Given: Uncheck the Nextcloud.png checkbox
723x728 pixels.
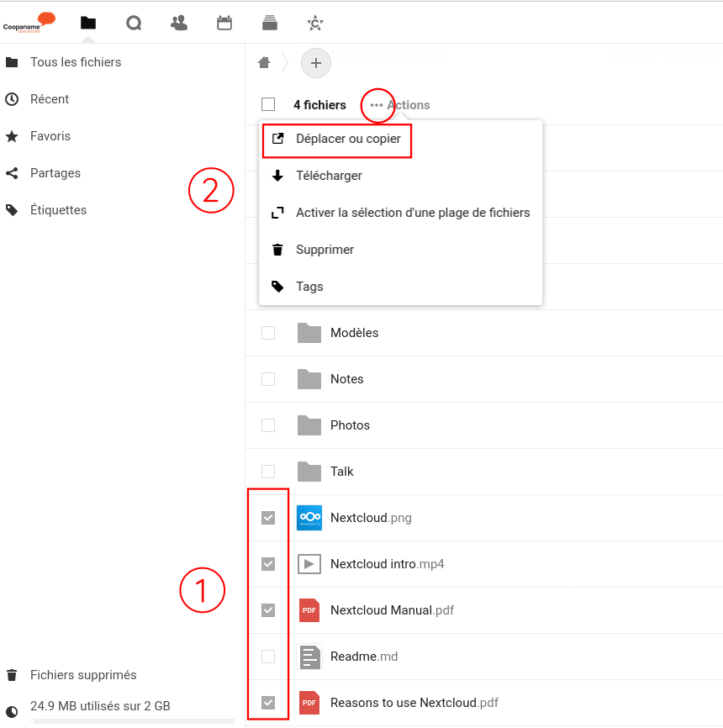Looking at the screenshot, I should 268,518.
